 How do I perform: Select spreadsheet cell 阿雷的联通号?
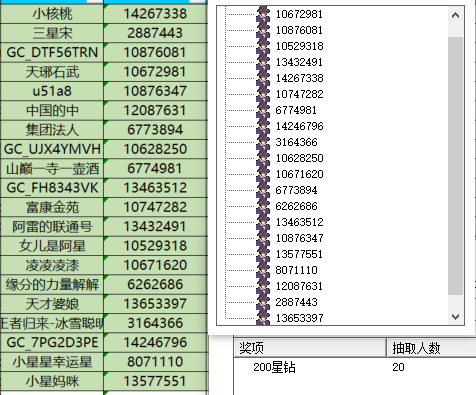[52, 226]
